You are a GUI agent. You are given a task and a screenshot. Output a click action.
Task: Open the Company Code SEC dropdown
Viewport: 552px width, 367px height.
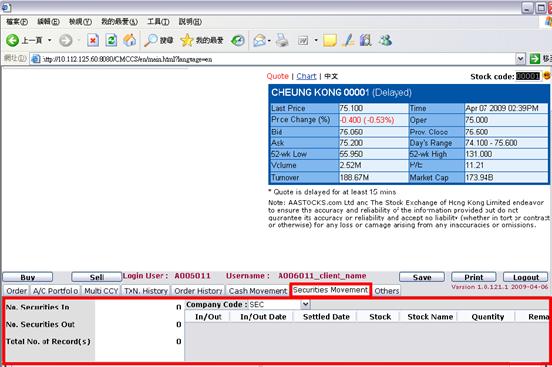(x=305, y=304)
